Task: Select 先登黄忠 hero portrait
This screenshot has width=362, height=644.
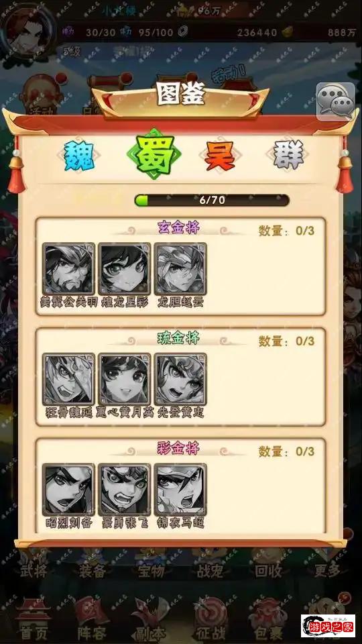Action: click(180, 379)
